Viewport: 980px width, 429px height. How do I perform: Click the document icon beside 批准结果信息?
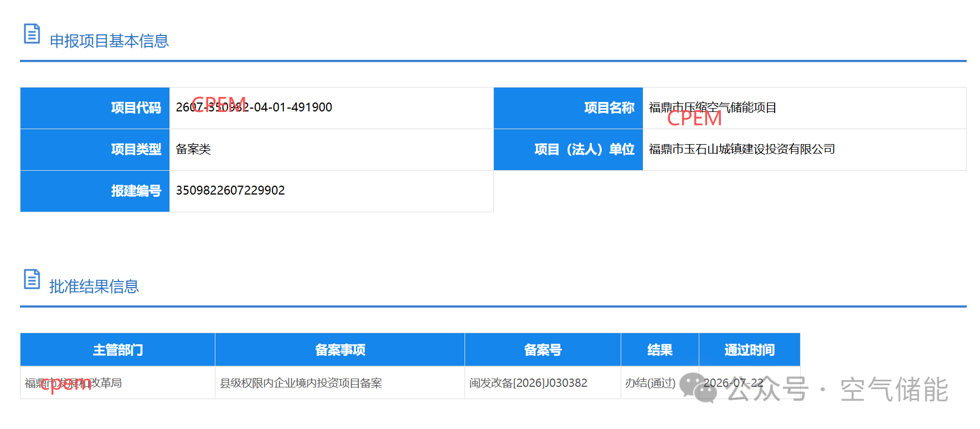coord(32,279)
